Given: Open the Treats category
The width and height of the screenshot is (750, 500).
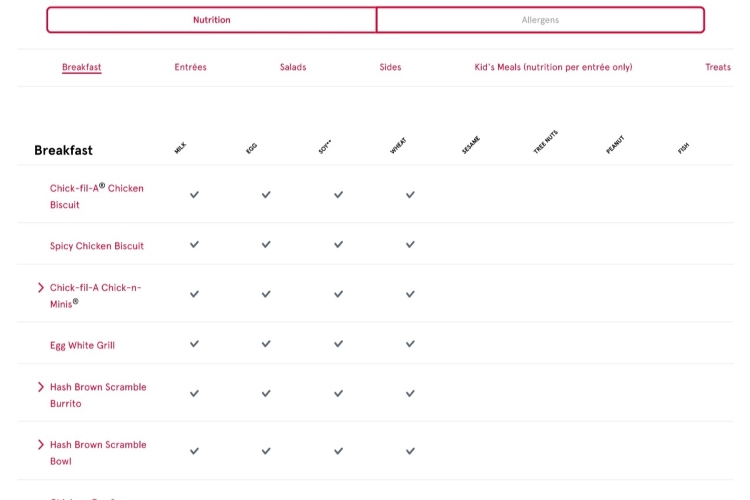Looking at the screenshot, I should tap(718, 67).
